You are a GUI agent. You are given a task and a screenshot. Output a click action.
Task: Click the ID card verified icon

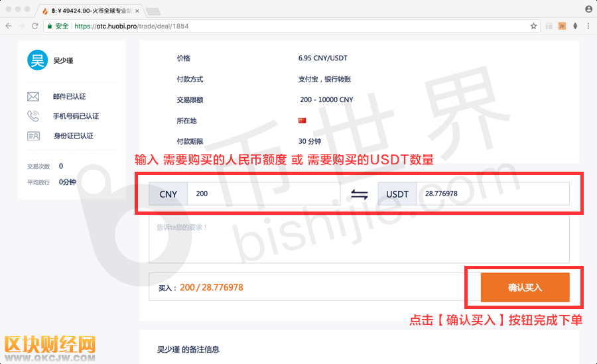click(x=34, y=136)
